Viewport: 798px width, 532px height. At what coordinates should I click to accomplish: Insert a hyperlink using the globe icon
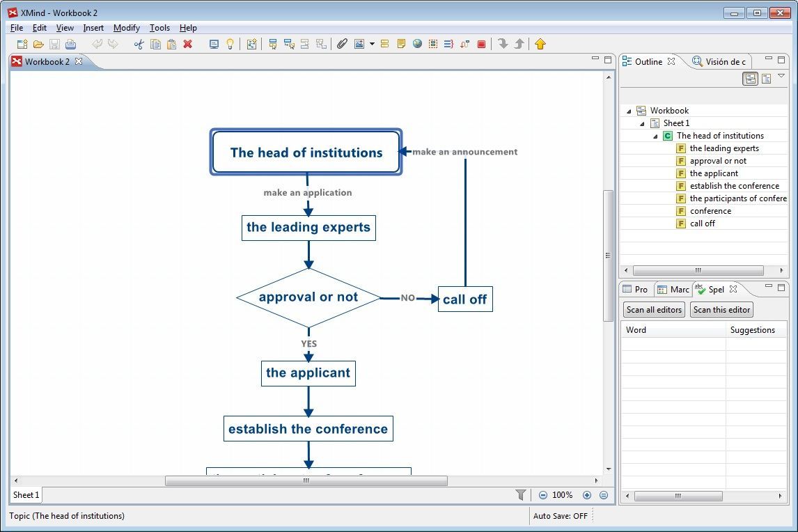[x=418, y=44]
